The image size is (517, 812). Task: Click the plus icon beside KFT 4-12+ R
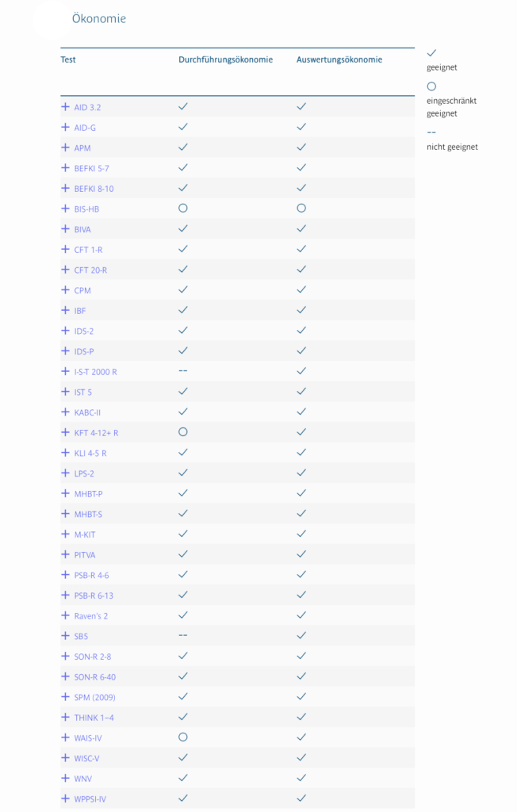[66, 433]
